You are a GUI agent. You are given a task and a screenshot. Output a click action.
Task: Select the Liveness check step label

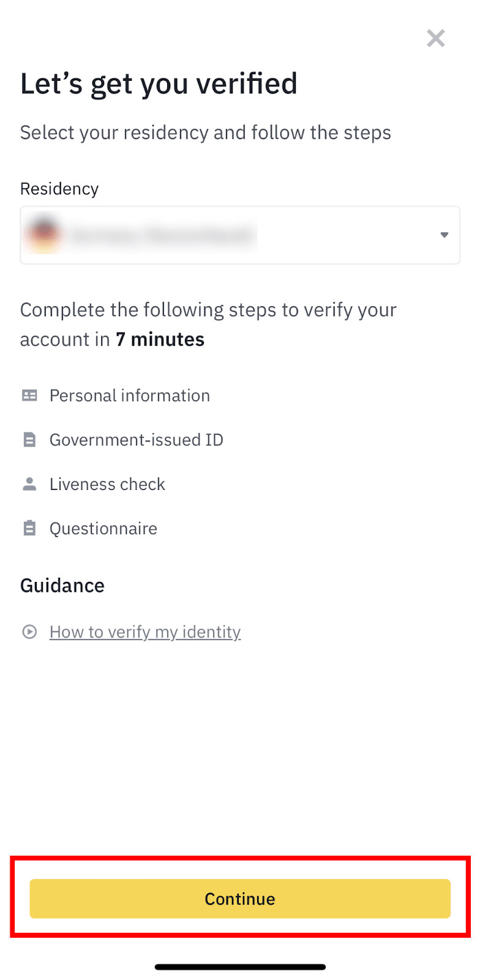[107, 484]
